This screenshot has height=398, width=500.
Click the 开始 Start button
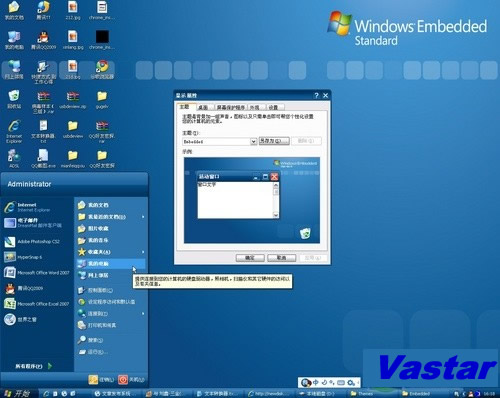[x=18, y=394]
